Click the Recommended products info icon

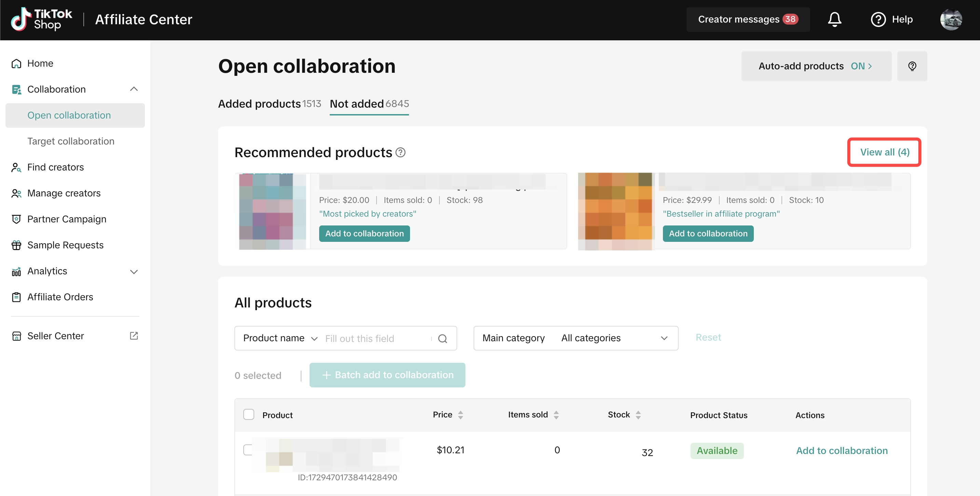[x=400, y=153]
